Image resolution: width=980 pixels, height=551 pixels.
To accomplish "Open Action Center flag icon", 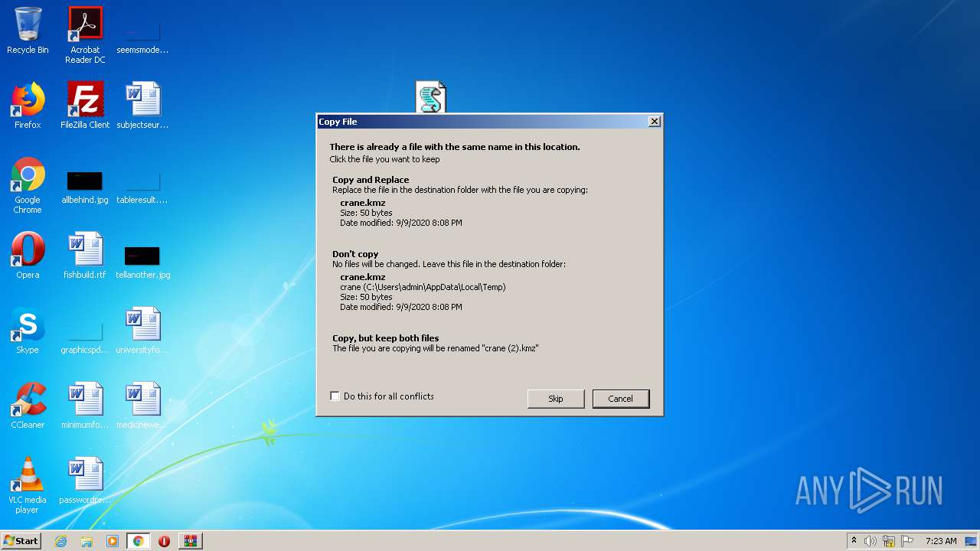I will click(907, 541).
